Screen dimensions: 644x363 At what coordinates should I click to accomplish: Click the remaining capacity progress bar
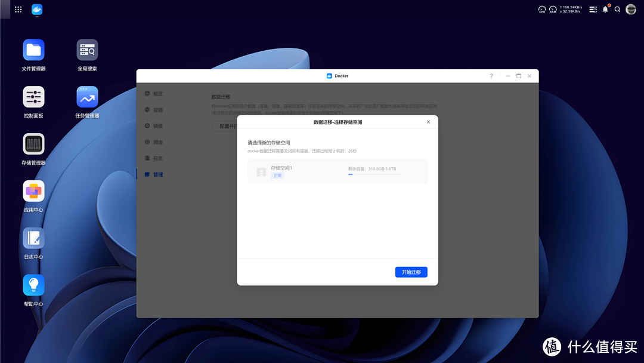(375, 174)
